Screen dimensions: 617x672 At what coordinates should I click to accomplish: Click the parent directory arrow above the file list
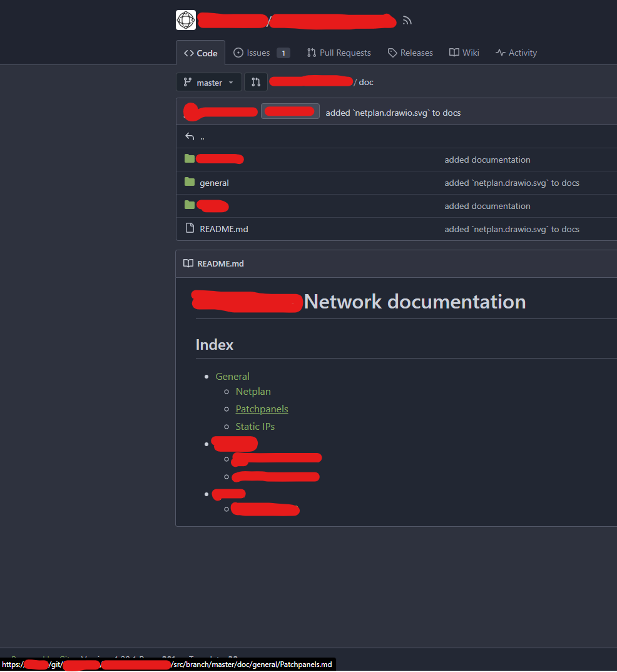(x=190, y=136)
